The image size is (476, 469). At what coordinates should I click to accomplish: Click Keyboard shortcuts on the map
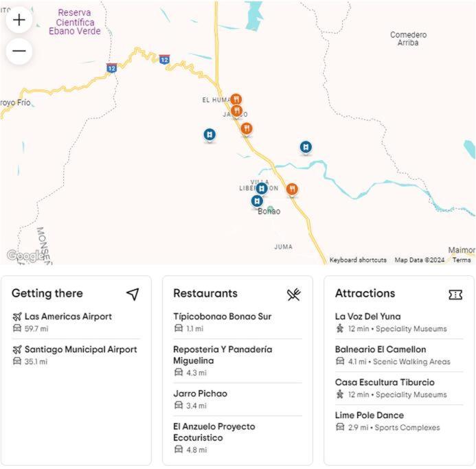pyautogui.click(x=358, y=260)
